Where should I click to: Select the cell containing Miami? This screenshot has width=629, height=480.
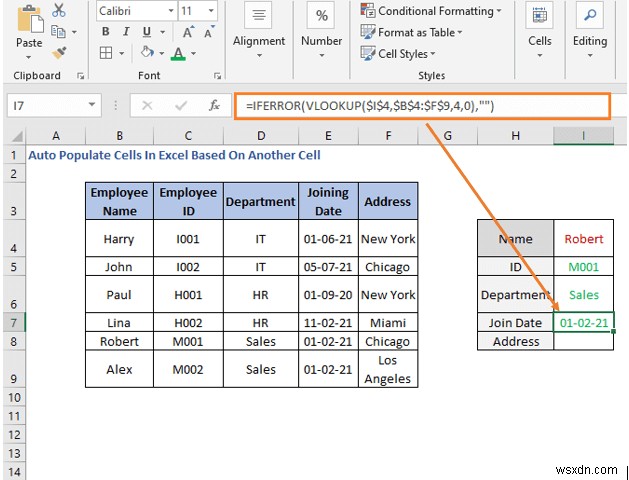(x=388, y=323)
